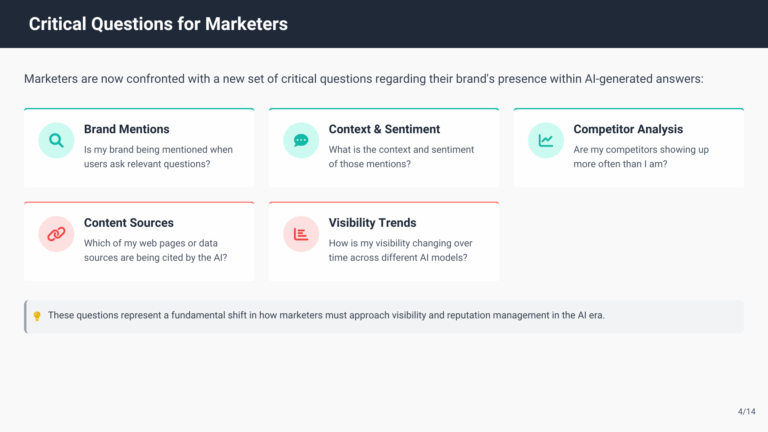The image size is (768, 432).
Task: Click the 4/14 slide number indicator
Action: tap(747, 411)
